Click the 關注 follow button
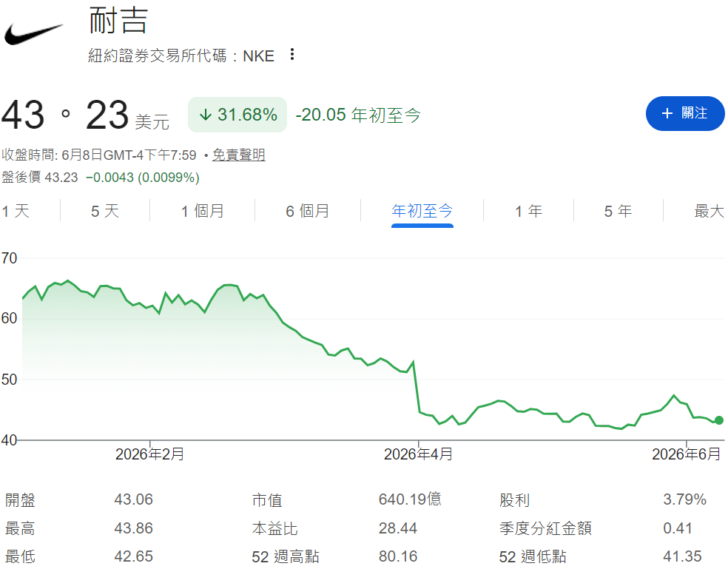728x569 pixels. click(685, 114)
